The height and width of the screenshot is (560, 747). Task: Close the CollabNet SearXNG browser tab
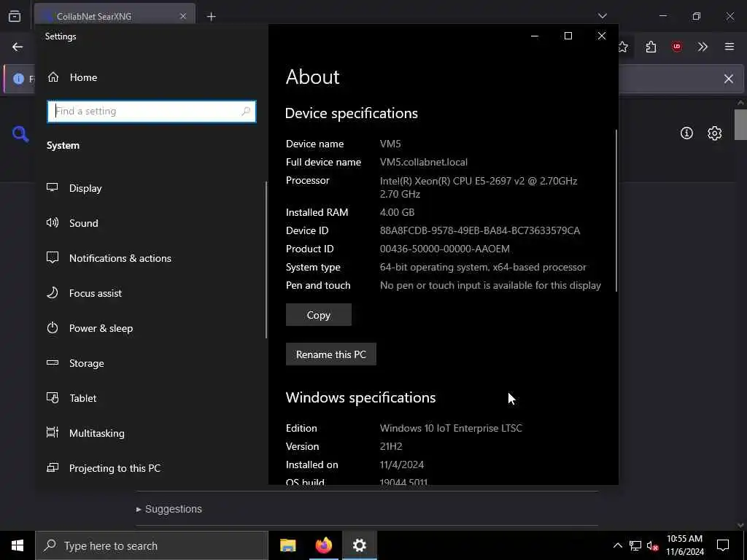point(183,16)
